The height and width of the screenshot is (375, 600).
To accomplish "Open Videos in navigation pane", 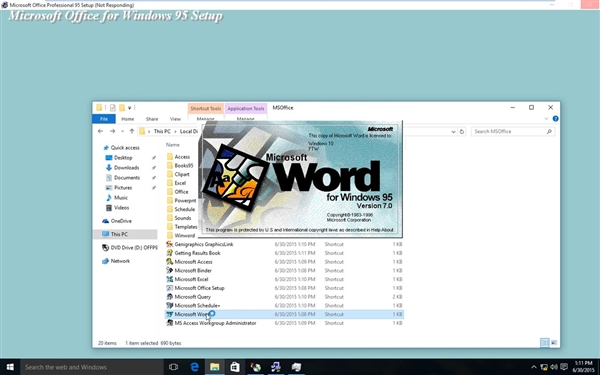I will (x=117, y=207).
